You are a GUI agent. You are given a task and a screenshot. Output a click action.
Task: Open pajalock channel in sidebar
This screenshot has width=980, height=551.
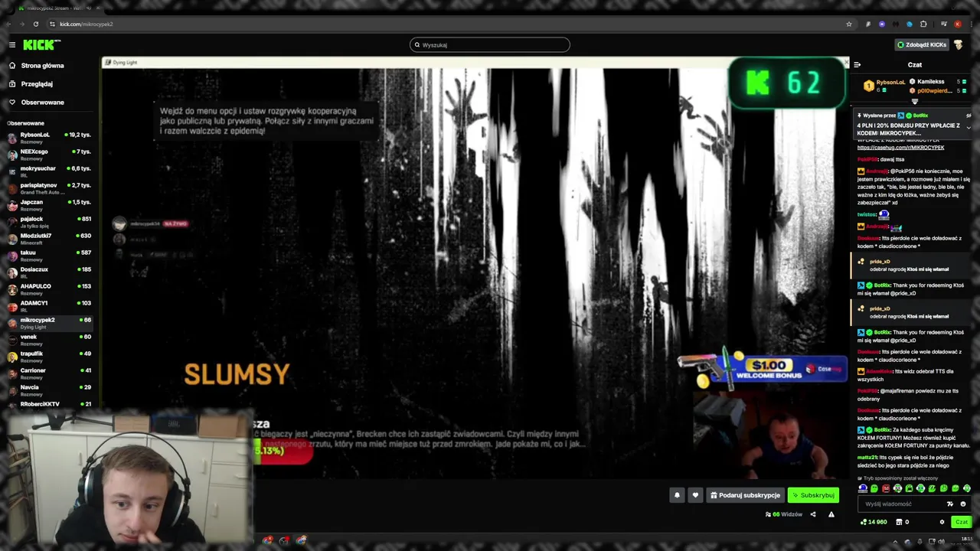pyautogui.click(x=49, y=222)
